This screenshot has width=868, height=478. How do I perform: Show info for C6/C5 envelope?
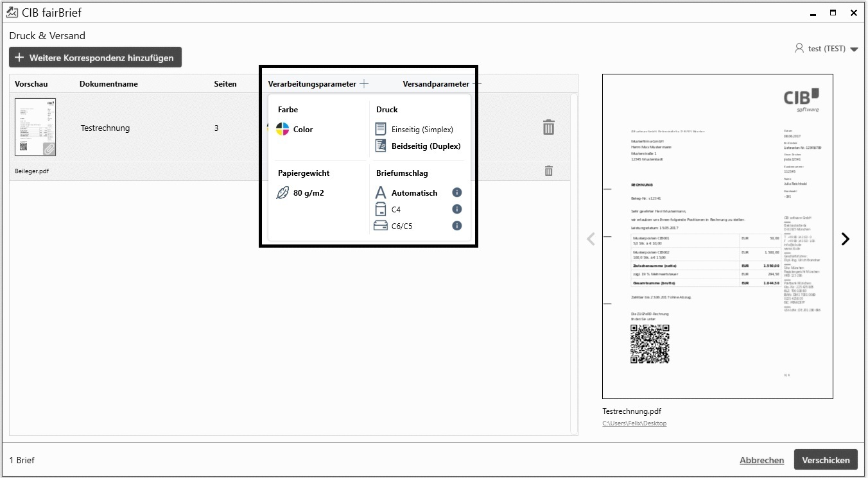click(457, 226)
